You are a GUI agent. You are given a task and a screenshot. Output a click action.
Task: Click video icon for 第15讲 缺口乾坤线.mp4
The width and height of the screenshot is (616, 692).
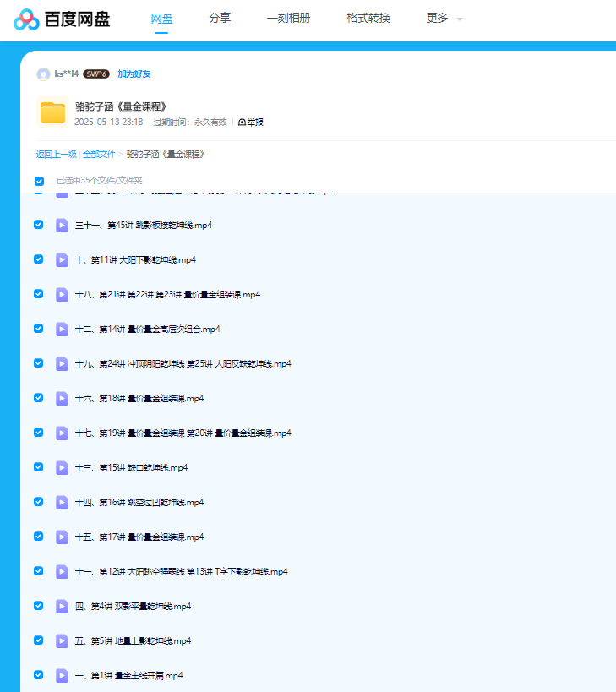tap(62, 467)
